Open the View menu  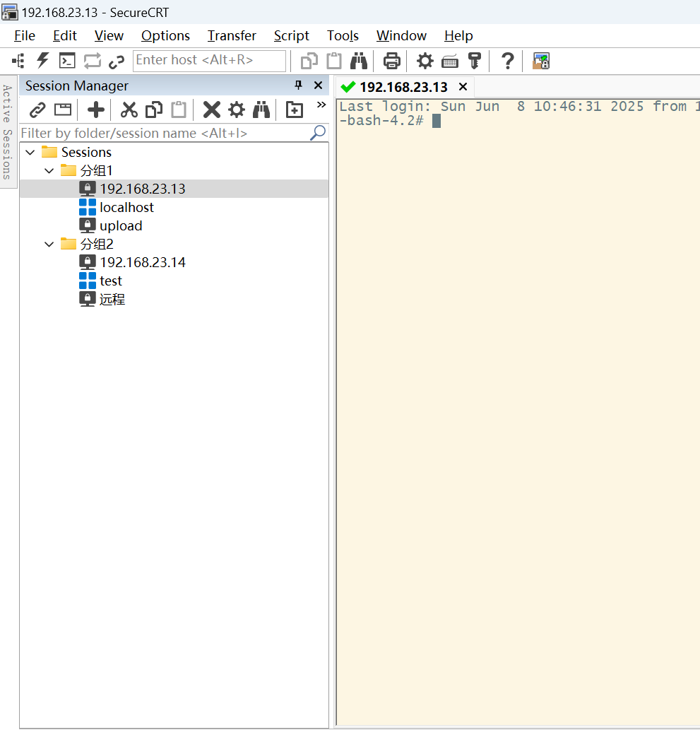[109, 36]
